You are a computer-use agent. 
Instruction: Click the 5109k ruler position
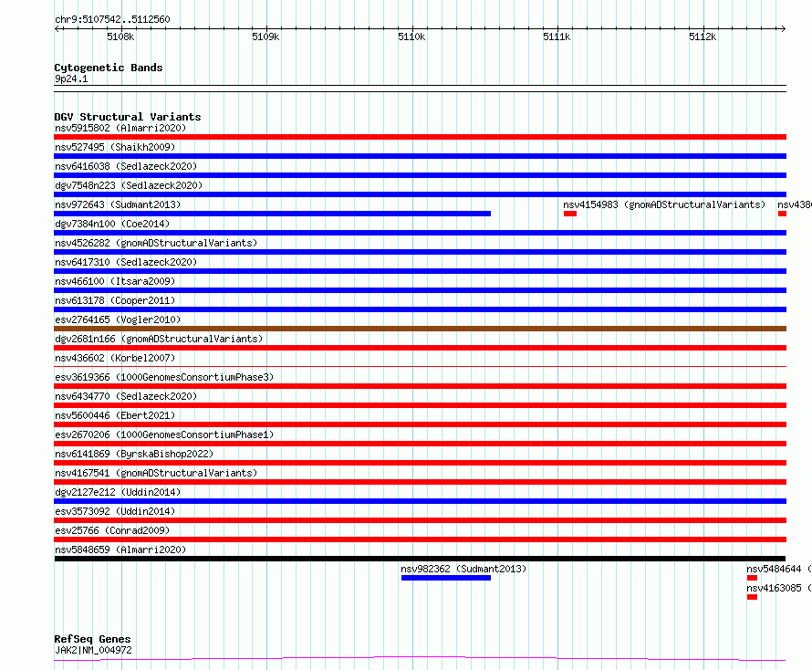coord(265,37)
